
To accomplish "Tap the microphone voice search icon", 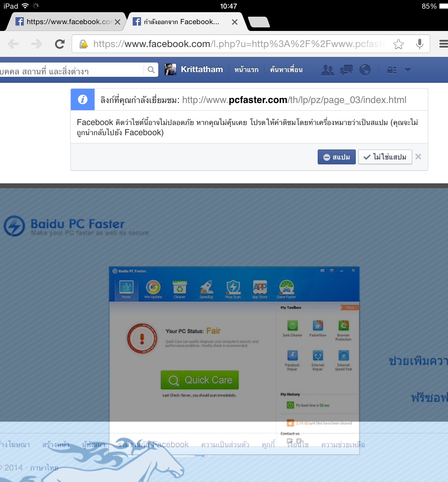I will click(x=419, y=44).
